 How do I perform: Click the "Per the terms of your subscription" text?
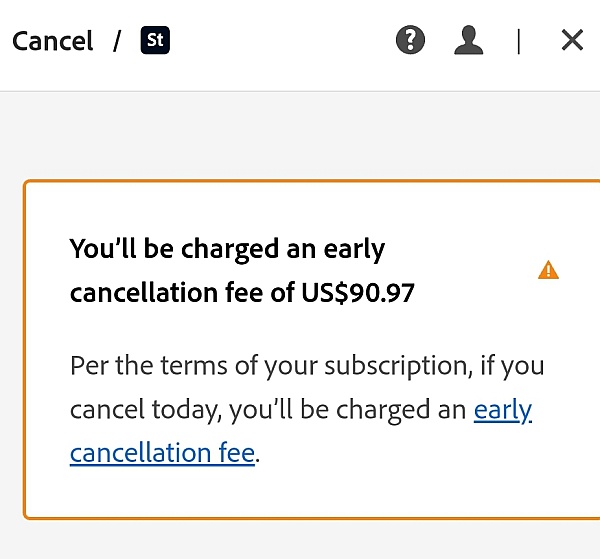269,366
